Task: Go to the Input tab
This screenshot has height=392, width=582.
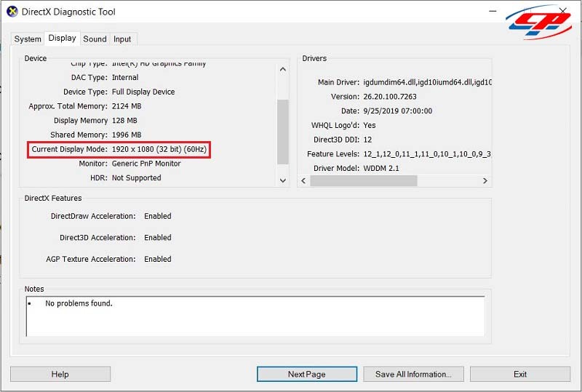Action: pos(122,39)
